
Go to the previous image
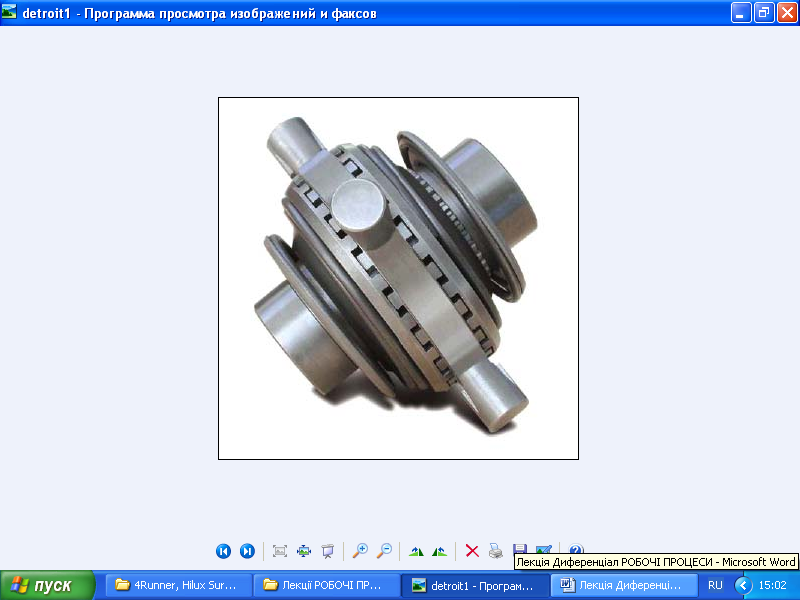click(223, 551)
